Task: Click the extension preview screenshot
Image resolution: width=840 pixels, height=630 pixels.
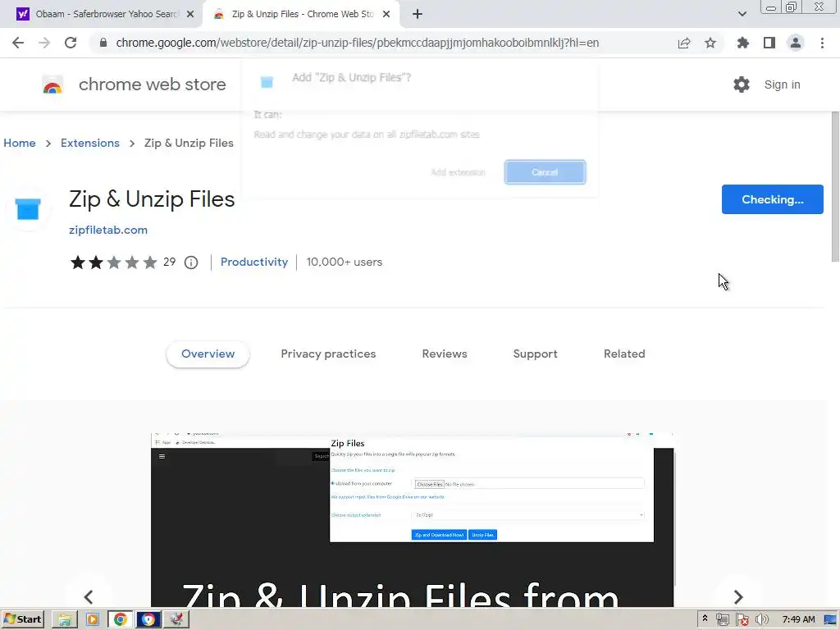Action: (412, 519)
